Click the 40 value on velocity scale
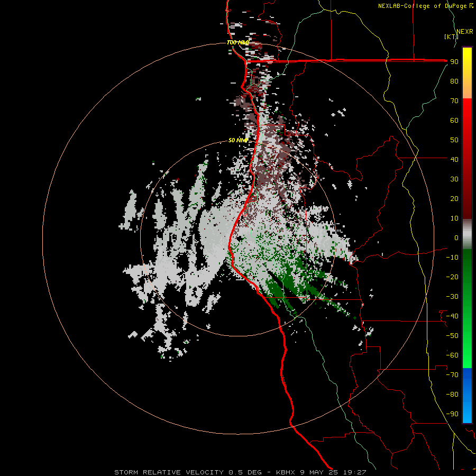 point(454,160)
